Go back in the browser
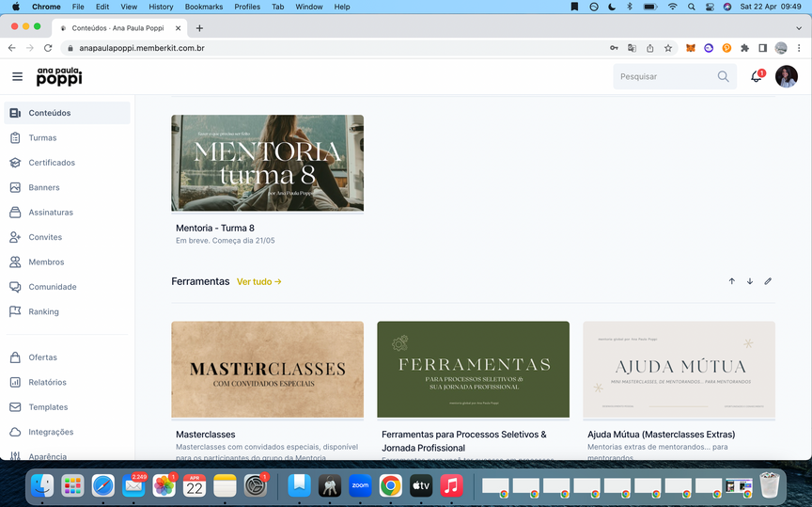 tap(12, 48)
